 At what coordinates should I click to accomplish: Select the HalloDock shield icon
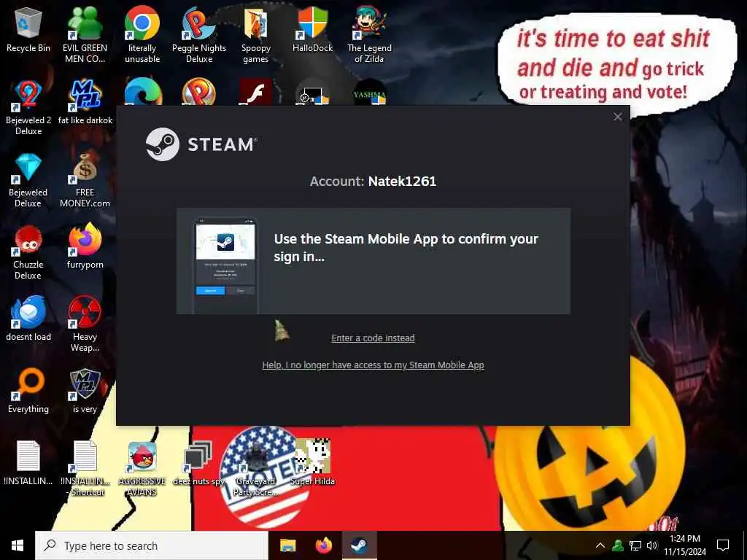click(x=312, y=23)
